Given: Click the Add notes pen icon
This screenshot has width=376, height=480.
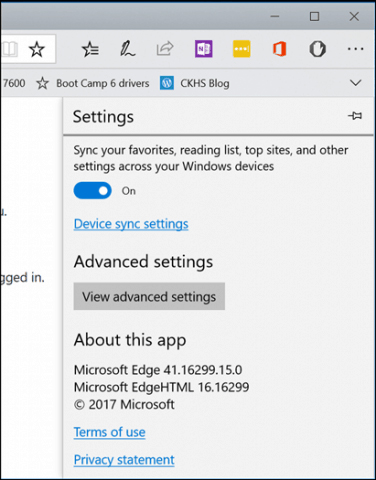Looking at the screenshot, I should (x=127, y=49).
